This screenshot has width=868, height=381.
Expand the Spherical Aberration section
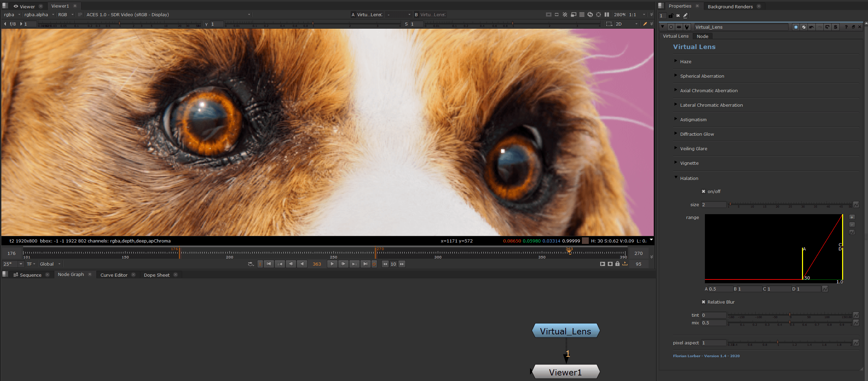pyautogui.click(x=676, y=76)
